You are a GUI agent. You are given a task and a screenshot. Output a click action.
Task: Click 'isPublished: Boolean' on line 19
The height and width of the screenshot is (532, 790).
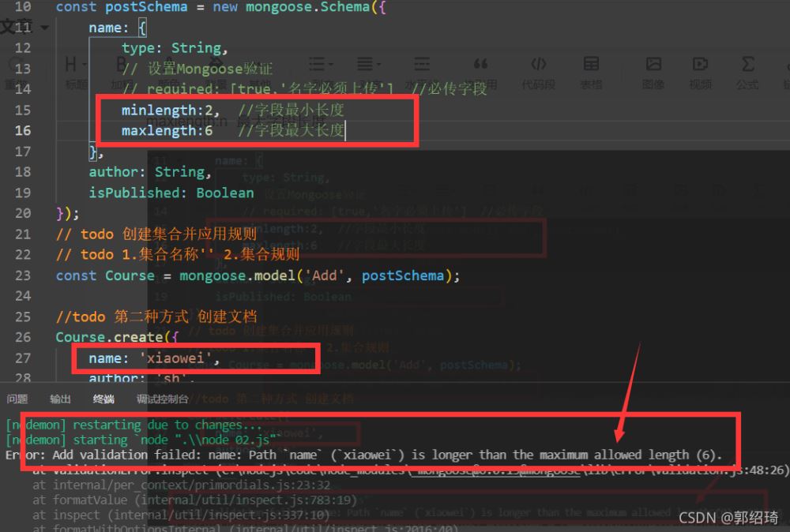171,193
